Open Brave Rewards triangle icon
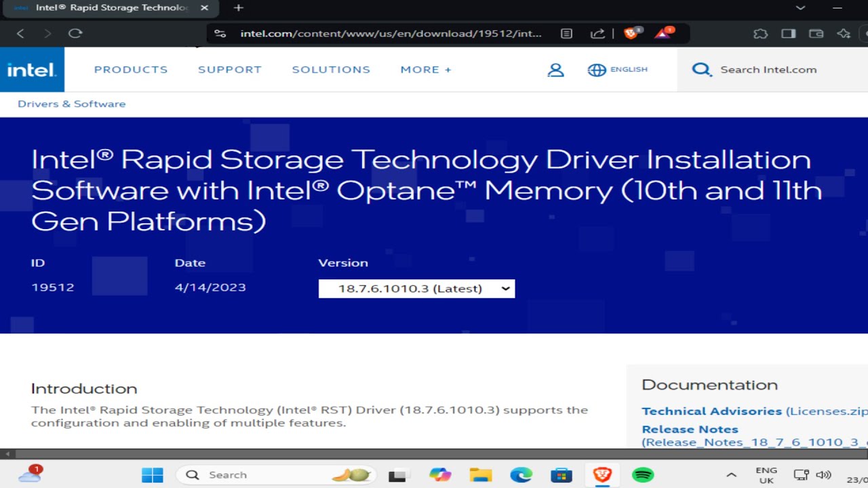This screenshot has width=868, height=488. (665, 33)
